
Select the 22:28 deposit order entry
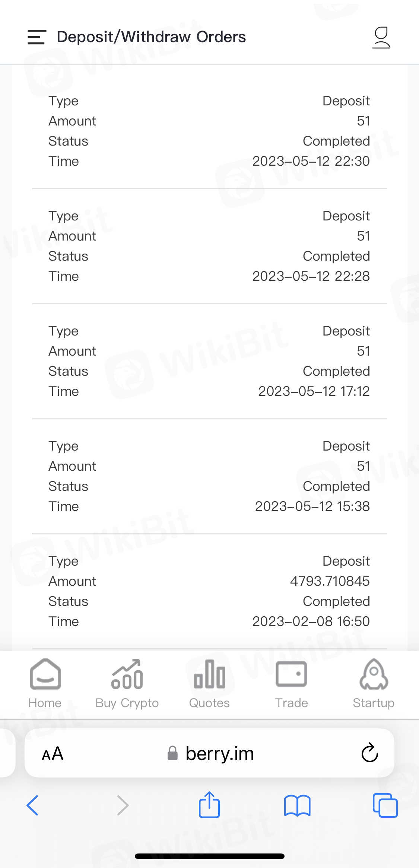click(x=209, y=246)
